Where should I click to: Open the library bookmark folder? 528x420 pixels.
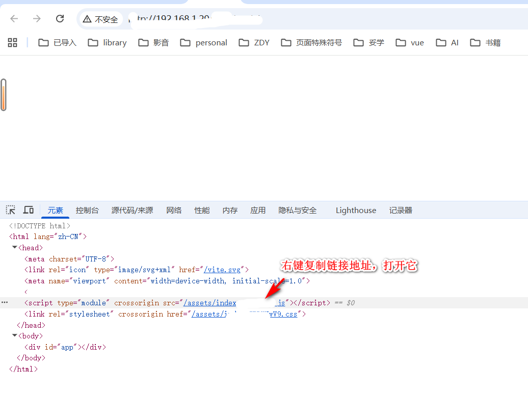(107, 43)
